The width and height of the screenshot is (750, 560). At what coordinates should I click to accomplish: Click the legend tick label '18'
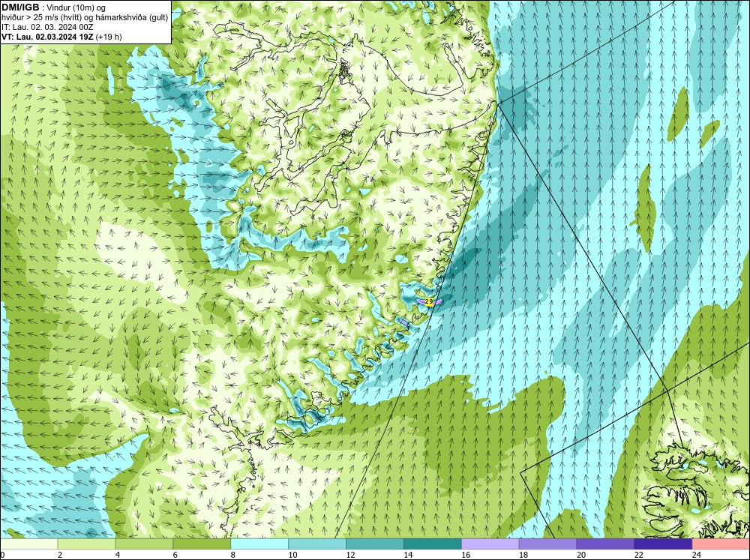(x=523, y=555)
